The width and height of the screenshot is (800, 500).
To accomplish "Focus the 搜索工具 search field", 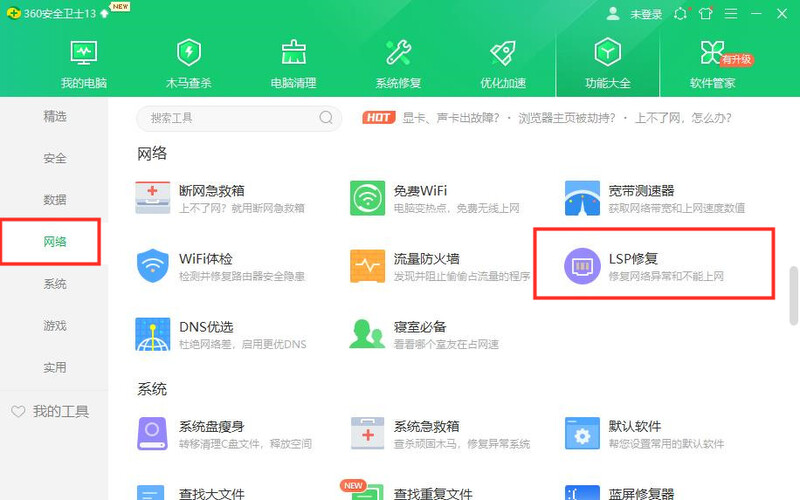I will point(230,118).
